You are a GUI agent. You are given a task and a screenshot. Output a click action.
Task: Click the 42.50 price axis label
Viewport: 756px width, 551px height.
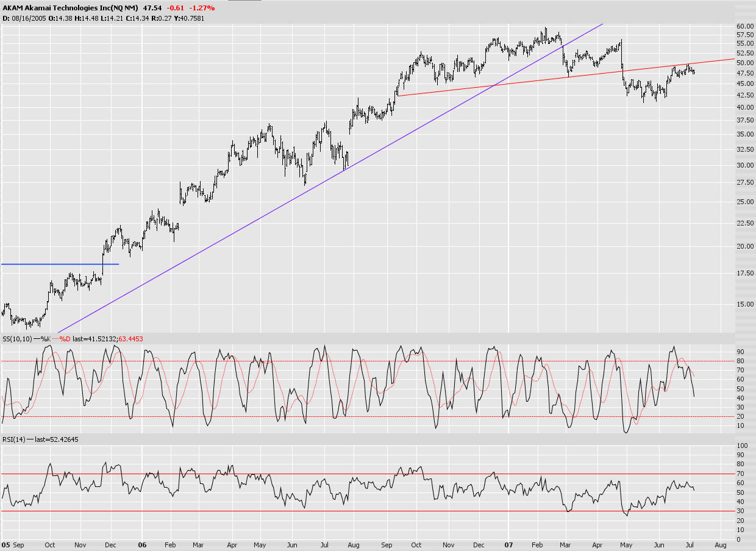pos(745,95)
